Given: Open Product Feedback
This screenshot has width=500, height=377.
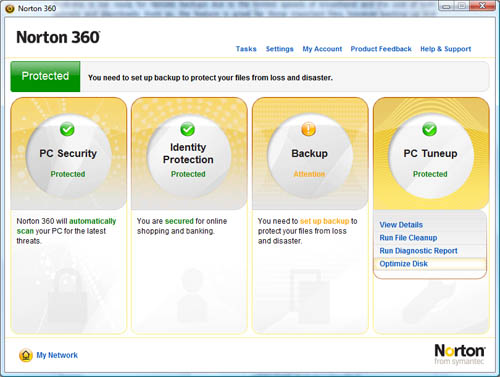Looking at the screenshot, I should click(x=381, y=49).
